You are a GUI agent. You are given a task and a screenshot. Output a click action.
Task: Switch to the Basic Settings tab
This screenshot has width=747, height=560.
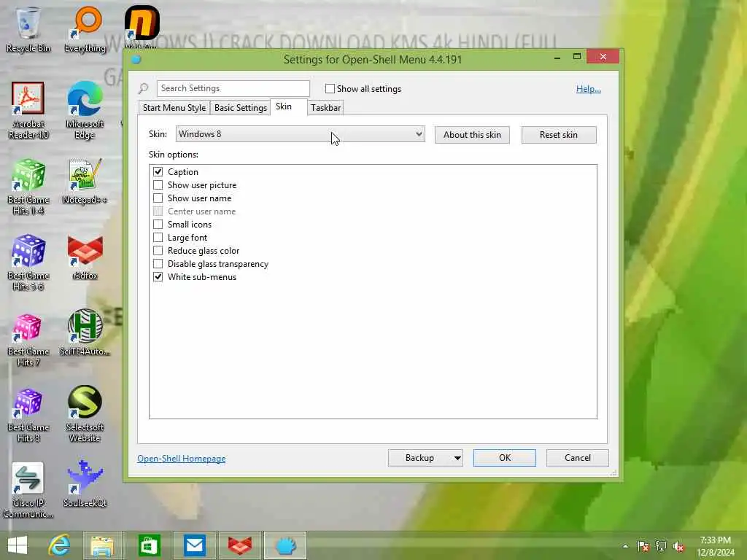point(241,108)
